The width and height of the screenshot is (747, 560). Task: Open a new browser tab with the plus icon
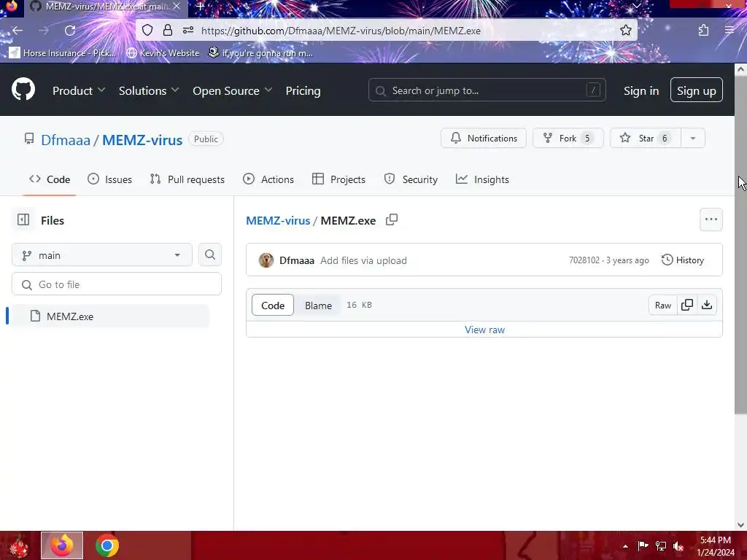201,7
